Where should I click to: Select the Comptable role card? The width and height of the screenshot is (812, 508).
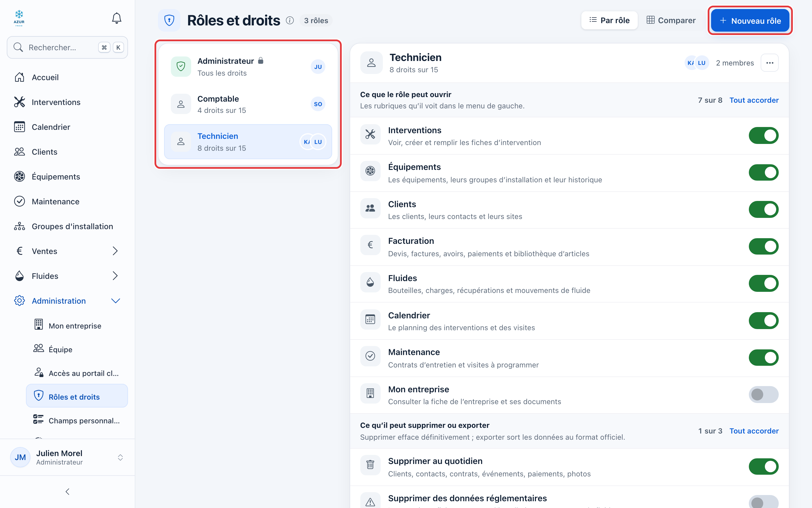tap(248, 104)
